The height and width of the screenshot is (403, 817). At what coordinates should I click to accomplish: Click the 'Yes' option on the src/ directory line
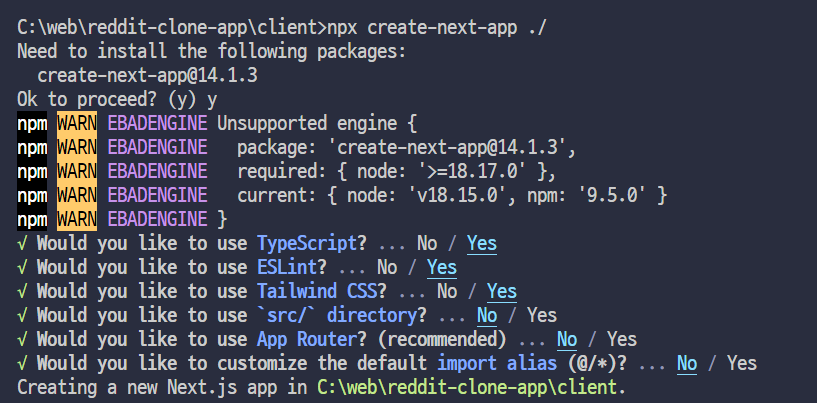click(542, 315)
